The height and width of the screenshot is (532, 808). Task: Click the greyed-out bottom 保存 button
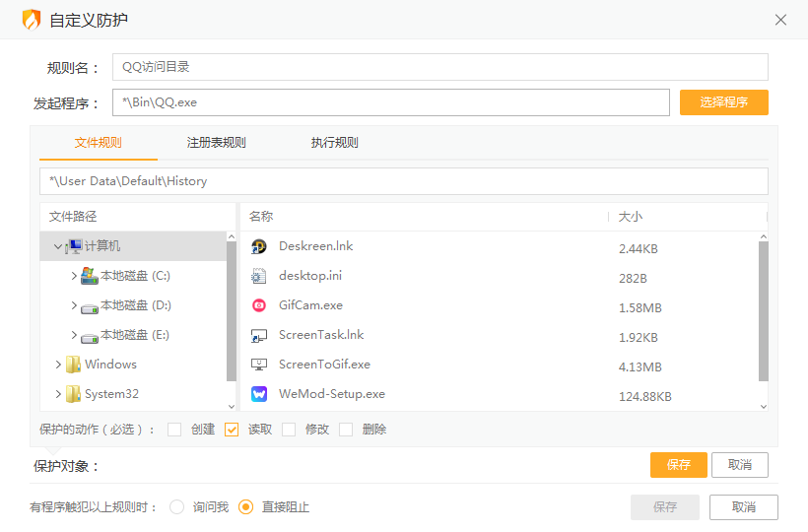click(665, 507)
